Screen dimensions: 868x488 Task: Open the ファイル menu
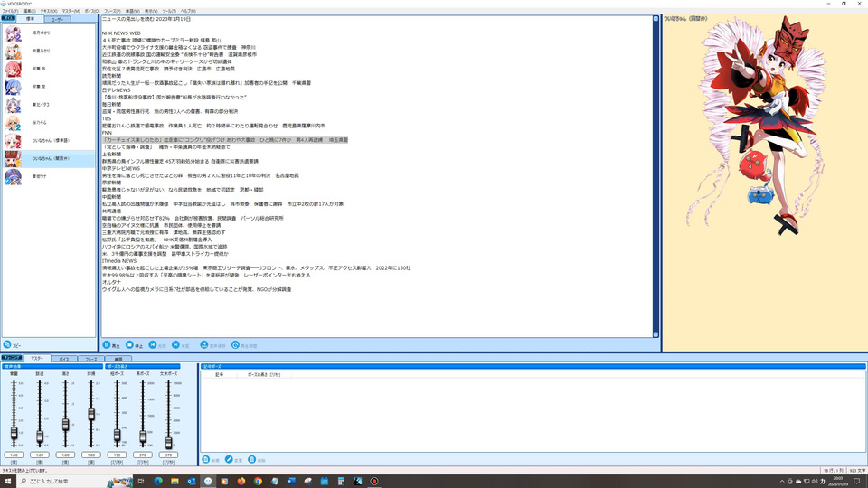click(x=10, y=11)
